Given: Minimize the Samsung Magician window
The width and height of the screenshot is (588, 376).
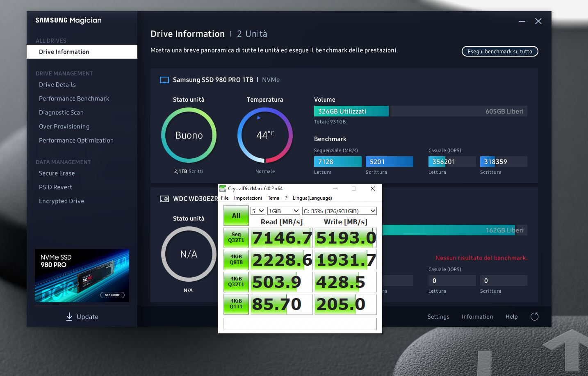Looking at the screenshot, I should tap(522, 21).
